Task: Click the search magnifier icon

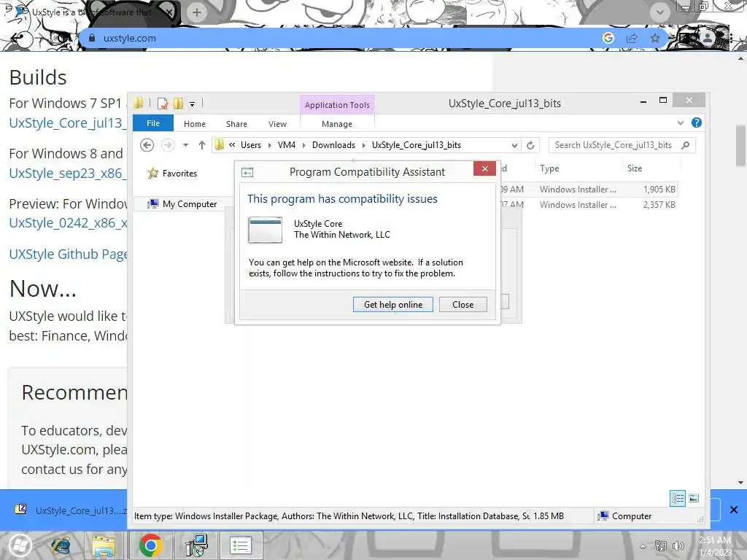Action: tap(686, 145)
